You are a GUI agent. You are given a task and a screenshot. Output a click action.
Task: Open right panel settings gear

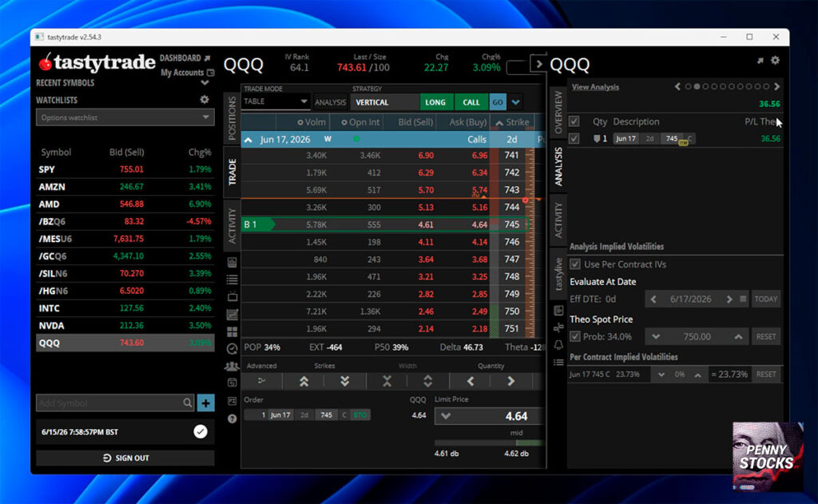point(775,60)
